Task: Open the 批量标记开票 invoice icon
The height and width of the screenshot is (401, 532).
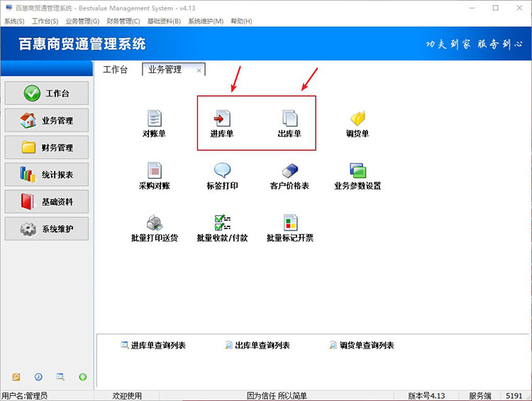Action: click(290, 223)
